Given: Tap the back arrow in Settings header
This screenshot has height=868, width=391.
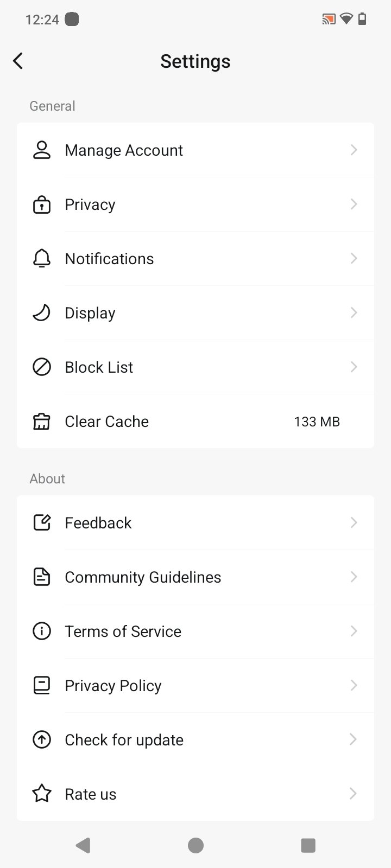Looking at the screenshot, I should 18,61.
